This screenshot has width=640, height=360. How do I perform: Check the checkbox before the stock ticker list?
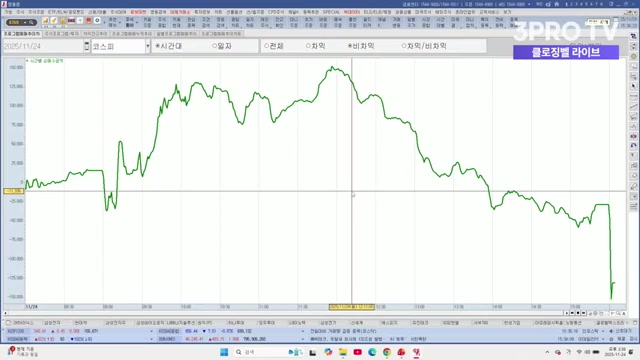tap(8, 323)
